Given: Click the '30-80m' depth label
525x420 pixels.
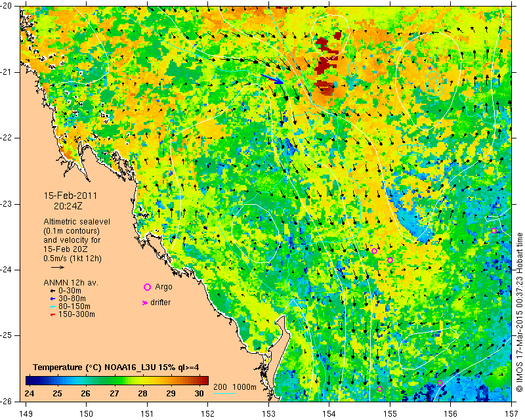Looking at the screenshot, I should [72, 299].
